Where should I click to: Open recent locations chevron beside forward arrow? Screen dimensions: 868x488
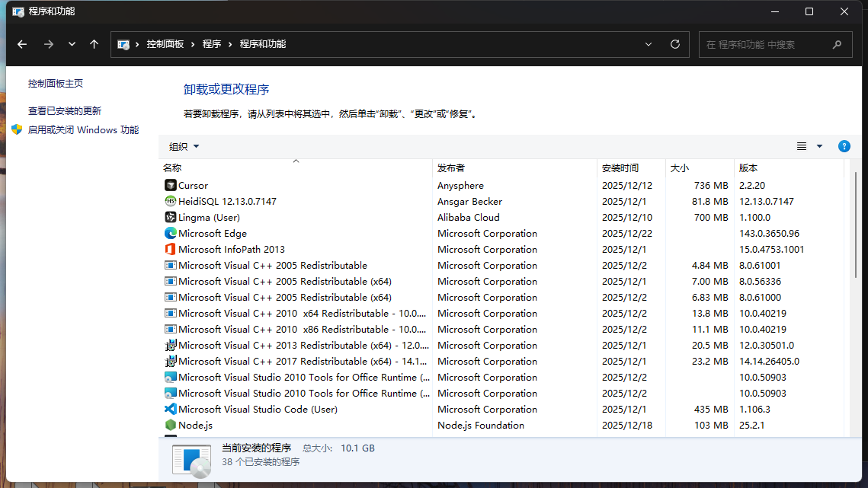[x=72, y=44]
